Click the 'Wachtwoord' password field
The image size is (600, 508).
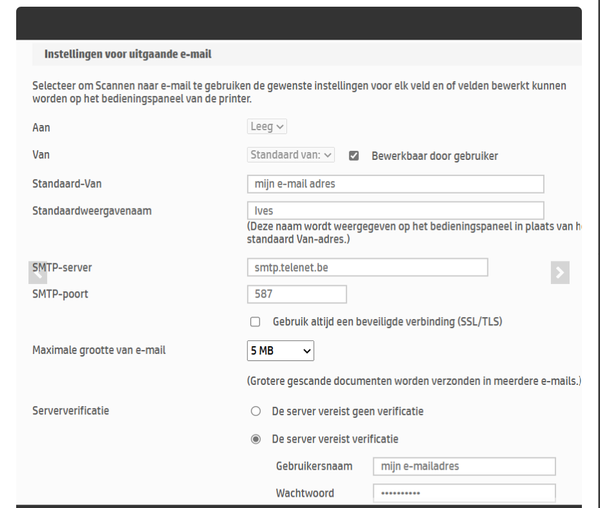coord(463,493)
